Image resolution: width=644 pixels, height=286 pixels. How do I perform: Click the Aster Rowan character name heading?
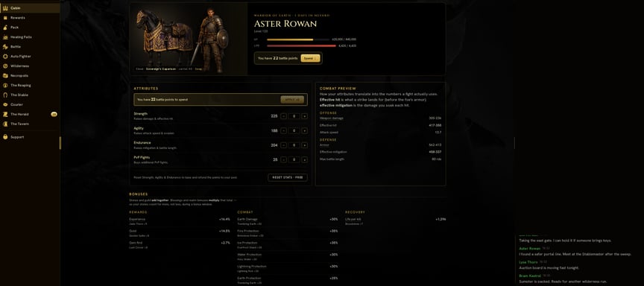pos(285,24)
